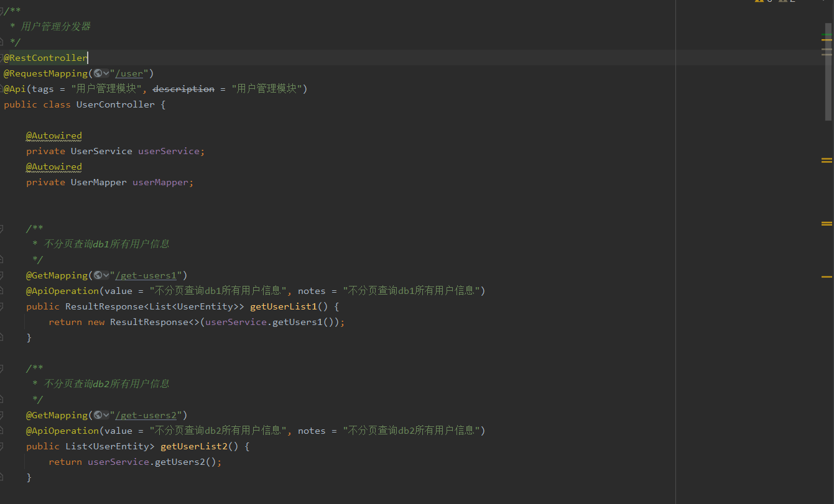Collapse the db1 Javadoc comment fold
Image resolution: width=834 pixels, height=504 pixels.
tap(1, 229)
